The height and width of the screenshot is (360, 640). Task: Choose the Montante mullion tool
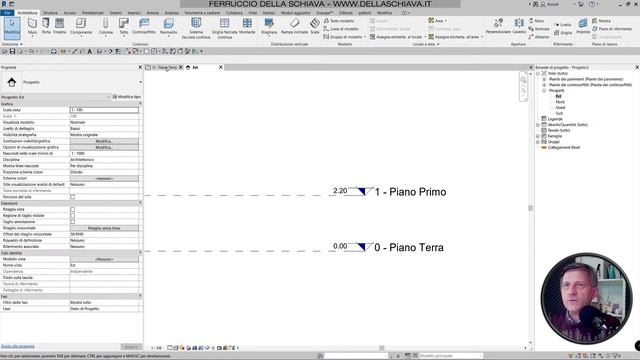pyautogui.click(x=247, y=27)
